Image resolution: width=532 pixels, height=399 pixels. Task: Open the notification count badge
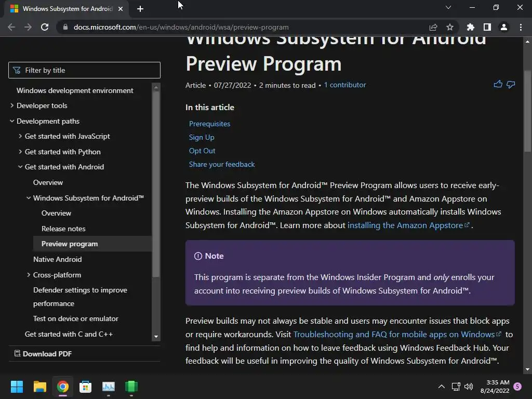point(517,387)
